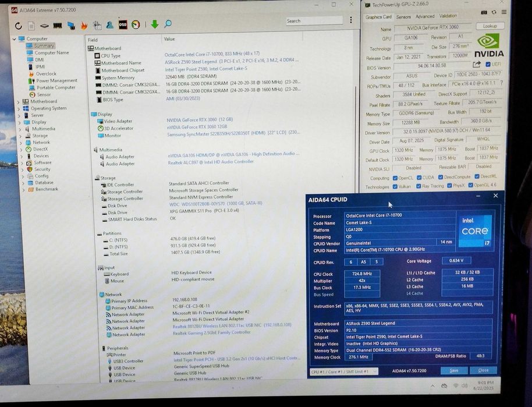Click the green download arrow toolbar icon
This screenshot has height=407, width=532.
point(155,24)
